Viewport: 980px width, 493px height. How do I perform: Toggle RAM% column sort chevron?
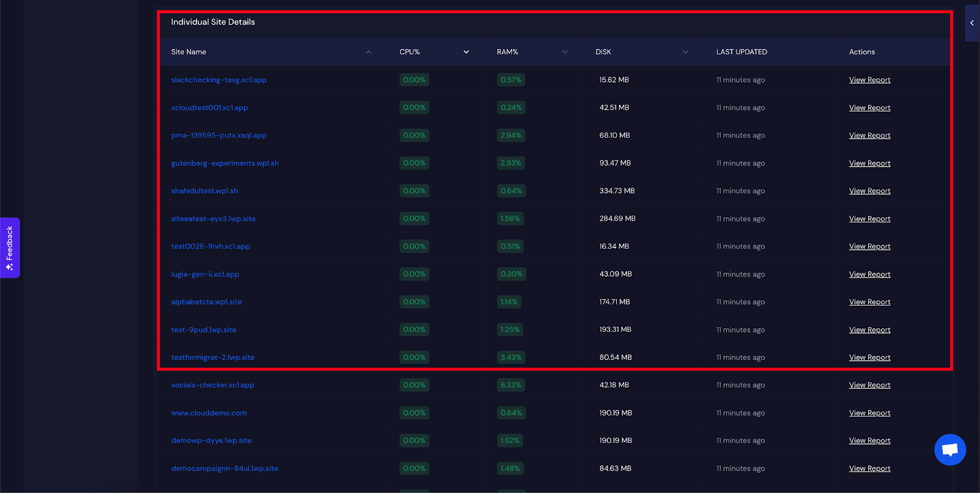[x=565, y=52]
